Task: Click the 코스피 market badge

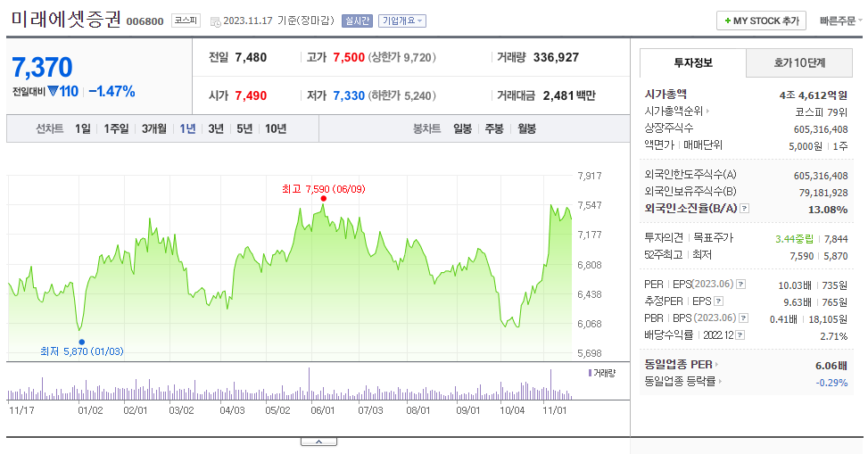Action: click(x=186, y=21)
